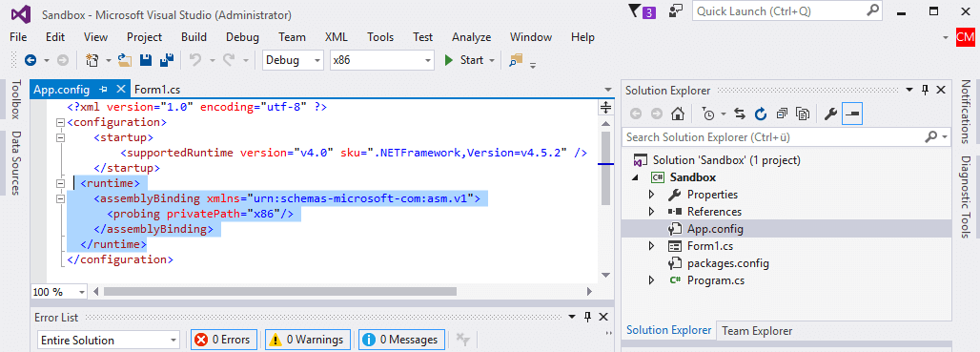980x352 pixels.
Task: Click the Redo arrow icon
Action: pos(229,60)
